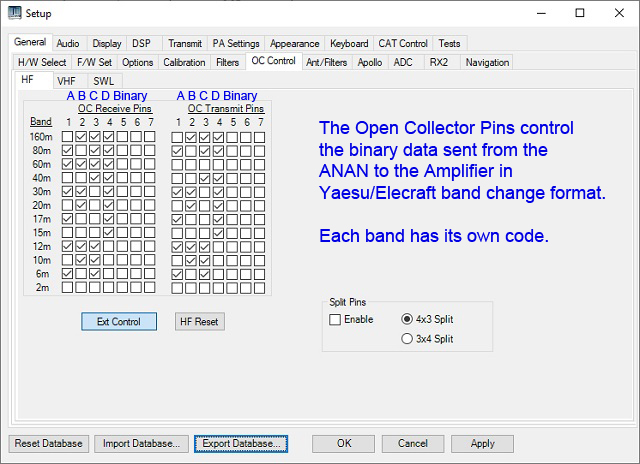Go to the Transmit tab
Image resolution: width=640 pixels, height=464 pixels.
pos(185,43)
